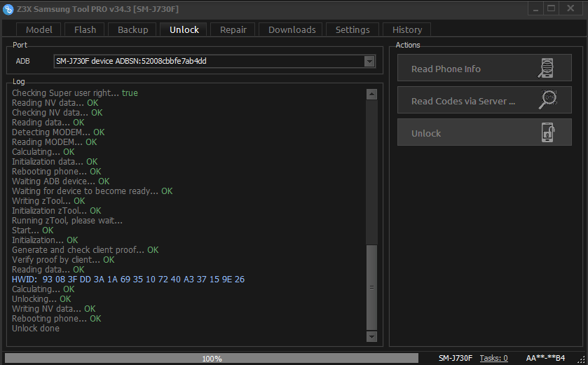Click Generate and check client proof line
The image size is (588, 365).
coord(85,250)
